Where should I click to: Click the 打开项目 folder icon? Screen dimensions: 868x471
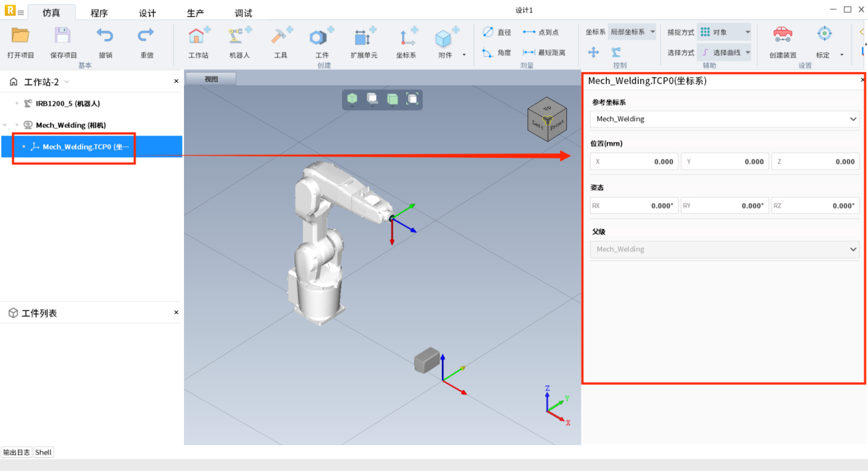point(21,36)
